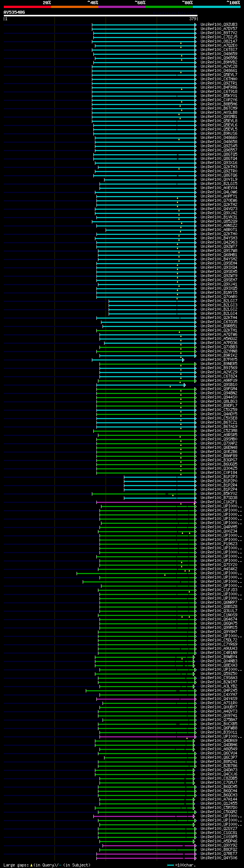Select hit UniRef100_B5KY02
The height and width of the screenshot is (868, 244).
point(219,494)
